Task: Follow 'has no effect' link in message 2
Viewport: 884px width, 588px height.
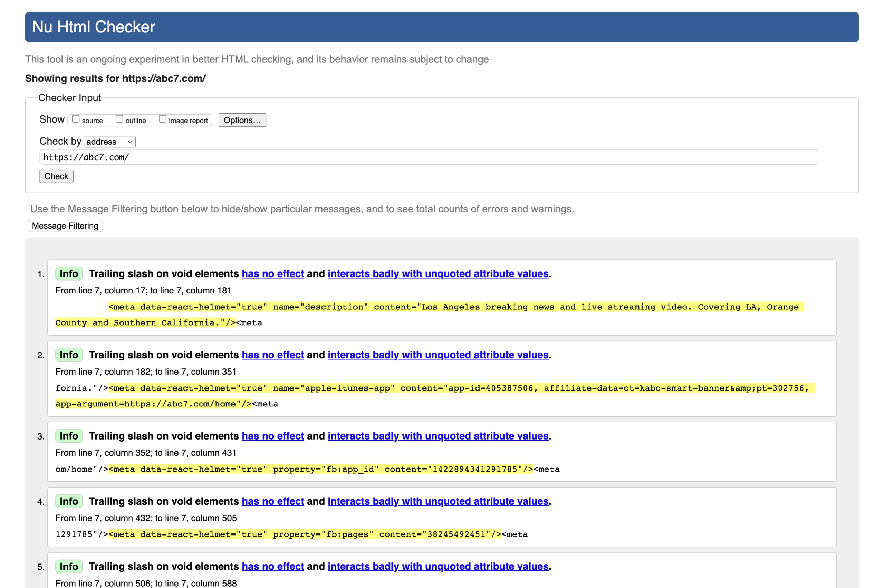Action: point(272,355)
